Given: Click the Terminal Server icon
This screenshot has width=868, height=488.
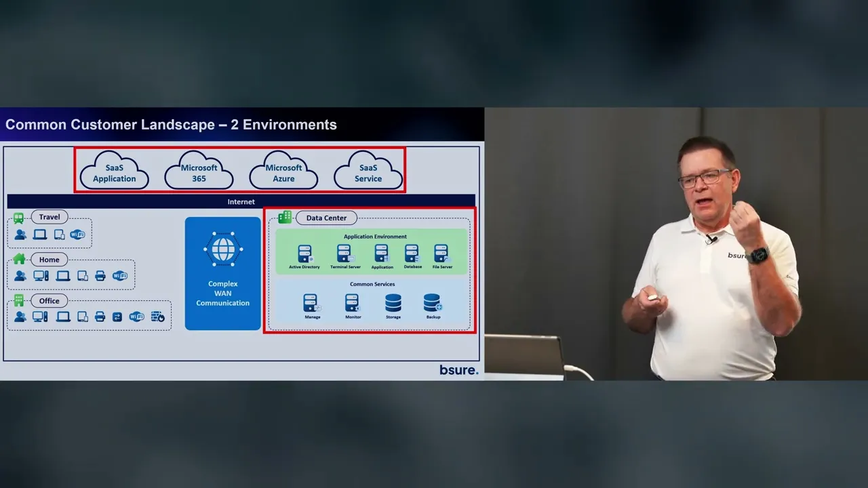Looking at the screenshot, I should [344, 253].
